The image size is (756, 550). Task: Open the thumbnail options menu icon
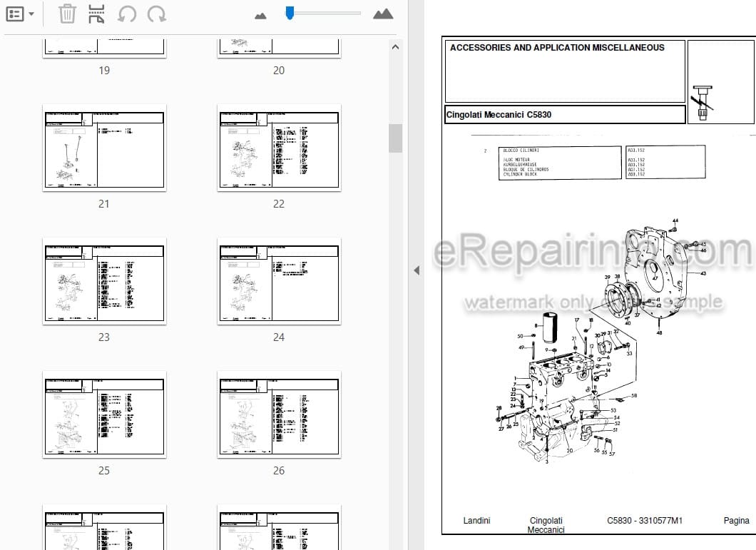tap(14, 14)
